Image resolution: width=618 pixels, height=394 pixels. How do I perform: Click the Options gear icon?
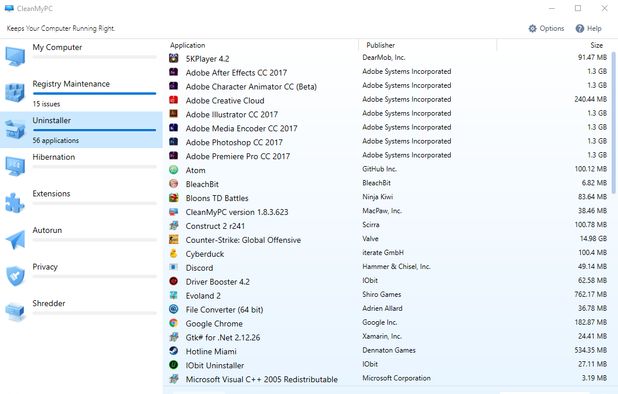pyautogui.click(x=532, y=28)
